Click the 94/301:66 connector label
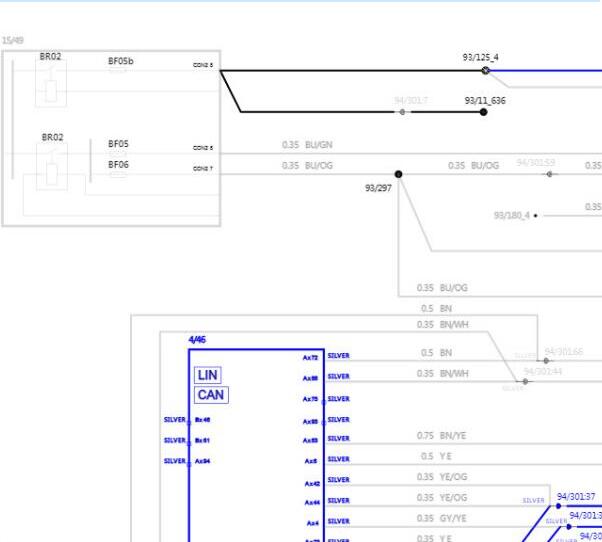Image resolution: width=602 pixels, height=542 pixels. pyautogui.click(x=564, y=351)
